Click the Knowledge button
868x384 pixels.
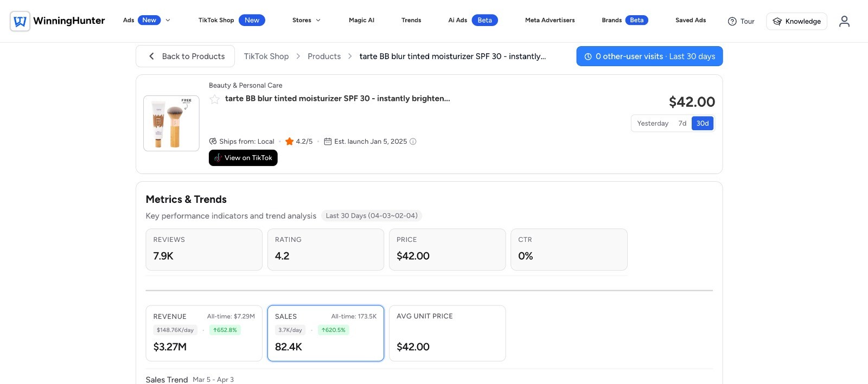tap(796, 21)
